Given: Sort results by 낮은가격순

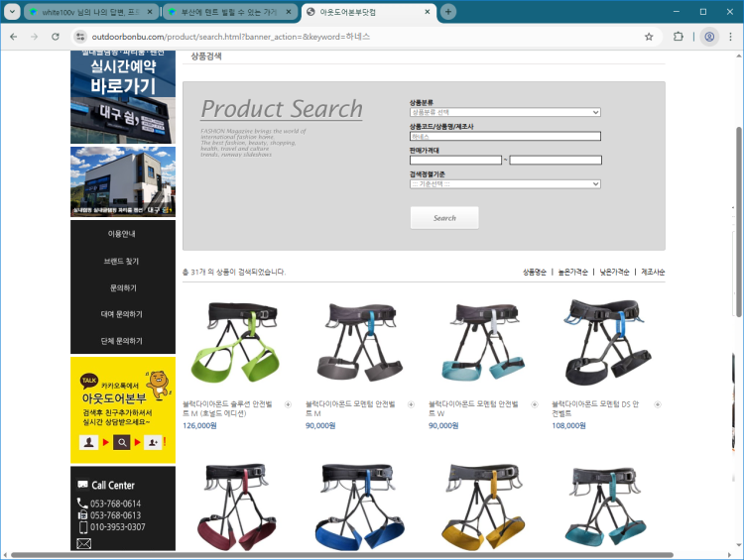Looking at the screenshot, I should click(614, 273).
